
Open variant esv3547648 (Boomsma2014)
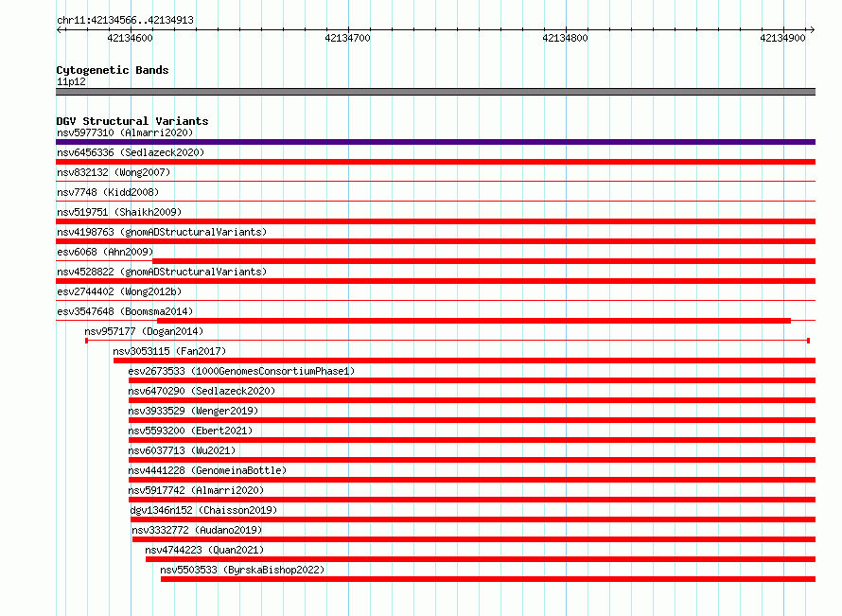point(125,311)
